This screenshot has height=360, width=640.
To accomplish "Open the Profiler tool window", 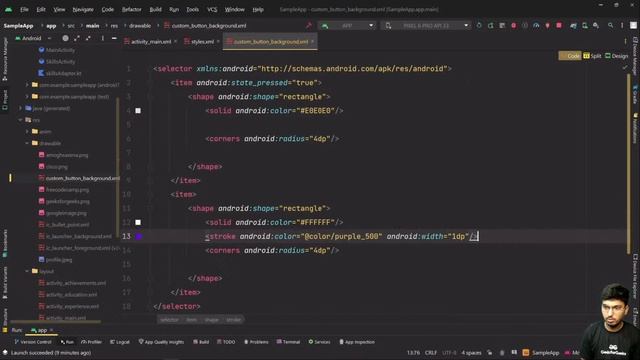I will [91, 342].
